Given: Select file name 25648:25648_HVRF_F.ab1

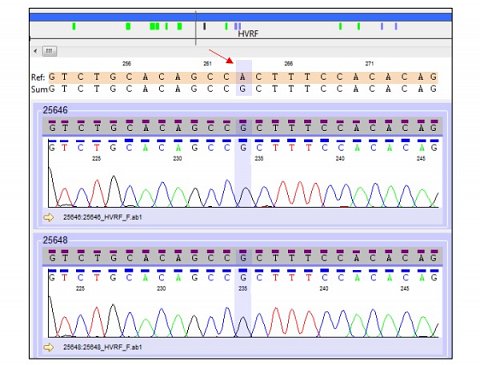Looking at the screenshot, I should click(x=103, y=347).
